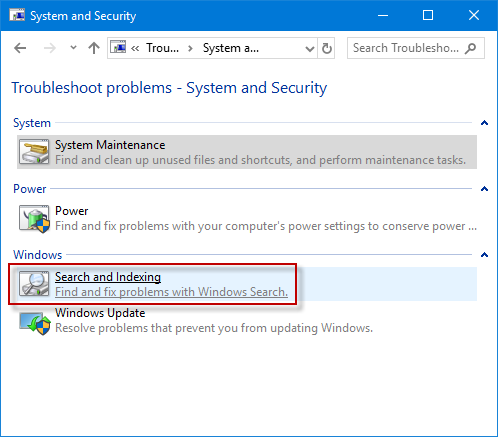498x437 pixels.
Task: Click the Windows section heading
Action: 38,255
